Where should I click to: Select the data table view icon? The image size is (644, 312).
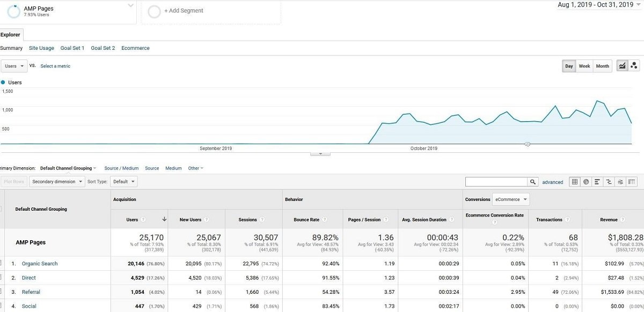[x=575, y=182]
